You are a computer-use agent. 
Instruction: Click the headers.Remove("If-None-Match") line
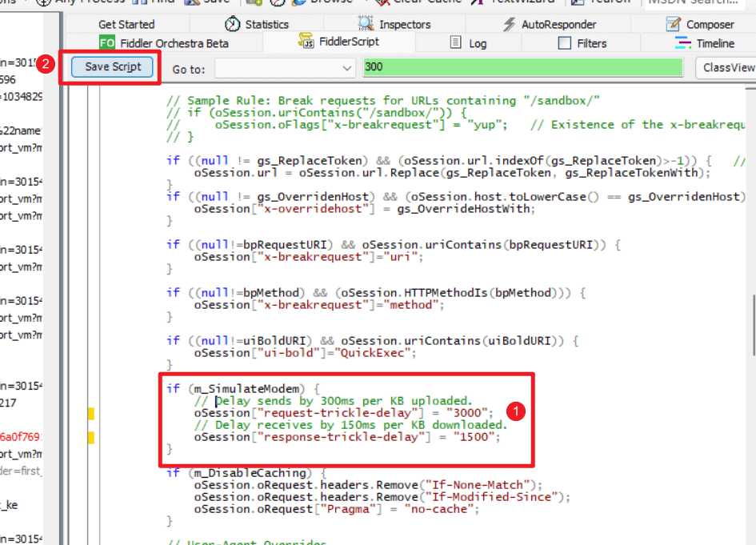pyautogui.click(x=368, y=485)
